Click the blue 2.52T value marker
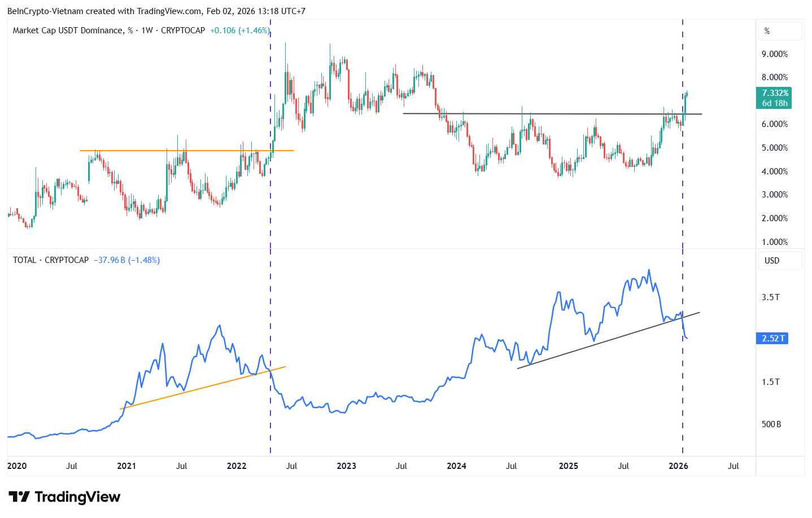 tap(772, 338)
